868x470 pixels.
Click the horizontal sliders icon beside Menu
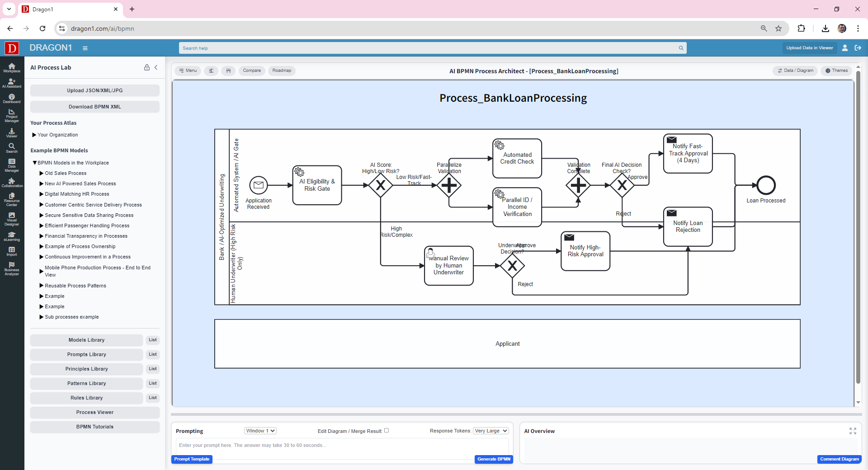point(211,70)
